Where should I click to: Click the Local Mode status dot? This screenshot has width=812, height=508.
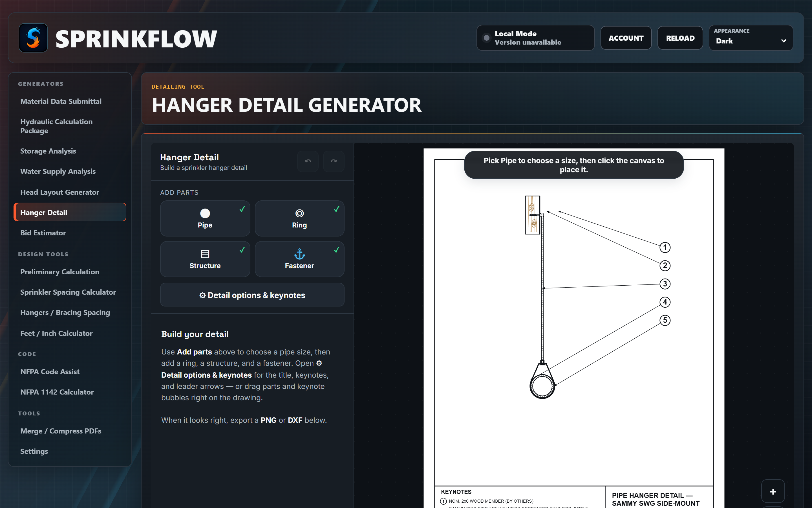[x=486, y=38]
